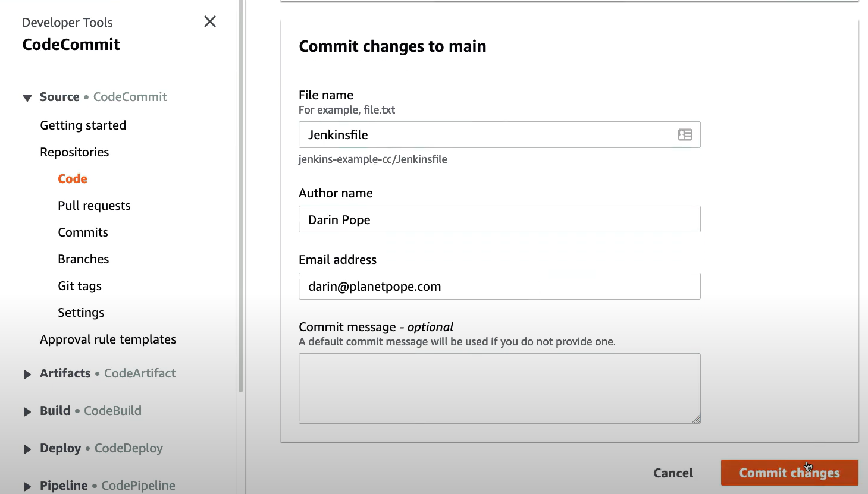
Task: Collapse the Source CodeCommit section
Action: pos(27,97)
